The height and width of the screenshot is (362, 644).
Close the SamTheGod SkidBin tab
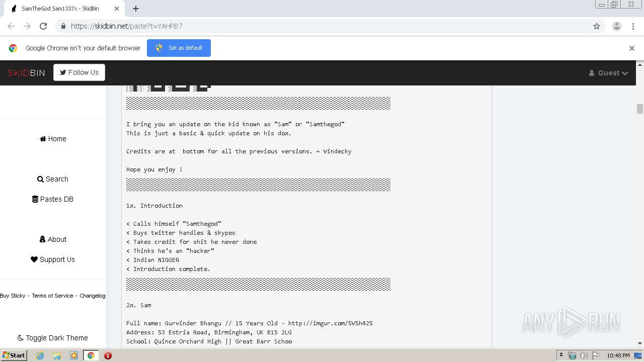tap(117, 9)
